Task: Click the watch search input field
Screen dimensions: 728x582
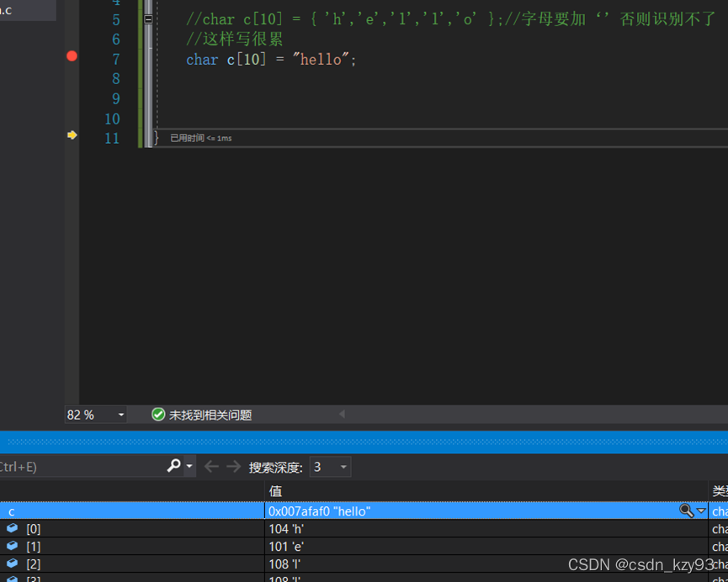Action: (82, 467)
